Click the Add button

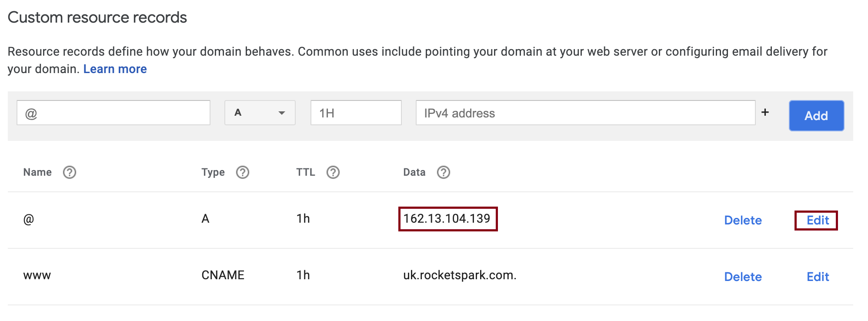[x=817, y=116]
